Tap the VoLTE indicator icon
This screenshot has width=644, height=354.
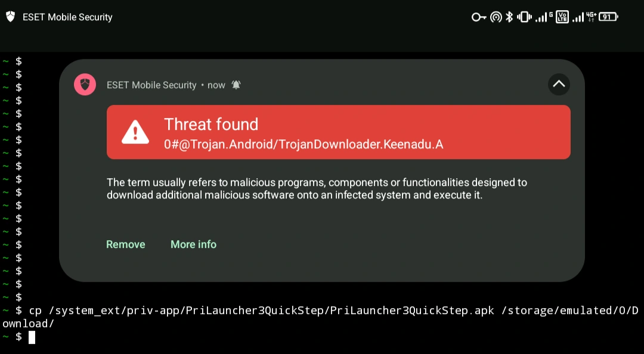pos(562,17)
